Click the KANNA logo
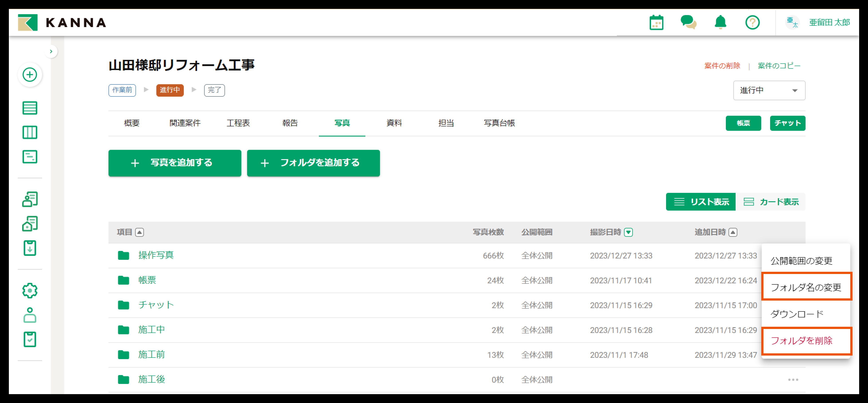 [62, 23]
